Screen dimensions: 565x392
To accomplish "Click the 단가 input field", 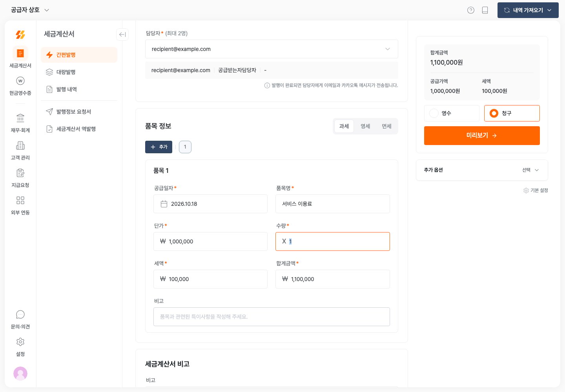I will point(210,241).
